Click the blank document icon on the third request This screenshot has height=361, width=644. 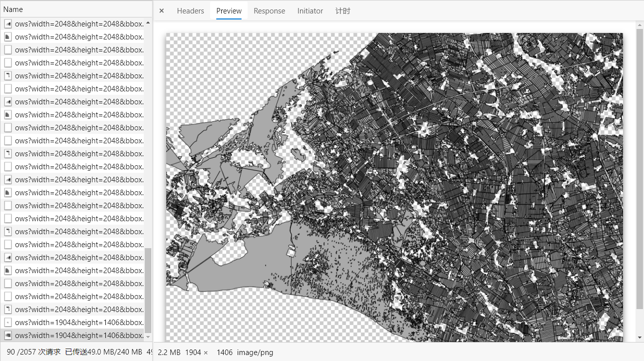pyautogui.click(x=7, y=49)
